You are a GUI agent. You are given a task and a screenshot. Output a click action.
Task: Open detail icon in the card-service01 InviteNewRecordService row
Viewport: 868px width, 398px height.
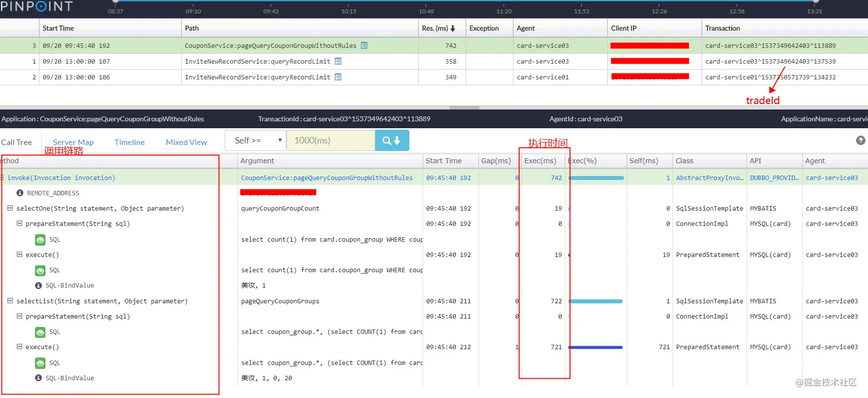tap(338, 77)
